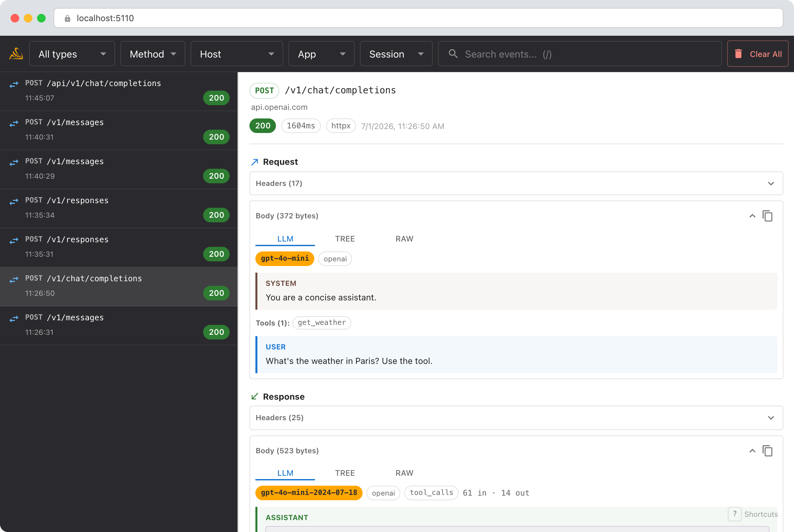Click the openai chip in response body

point(383,493)
